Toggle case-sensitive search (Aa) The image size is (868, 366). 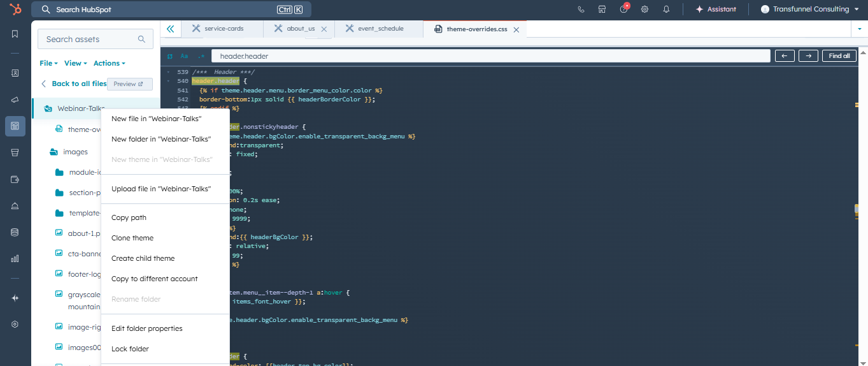pyautogui.click(x=185, y=56)
